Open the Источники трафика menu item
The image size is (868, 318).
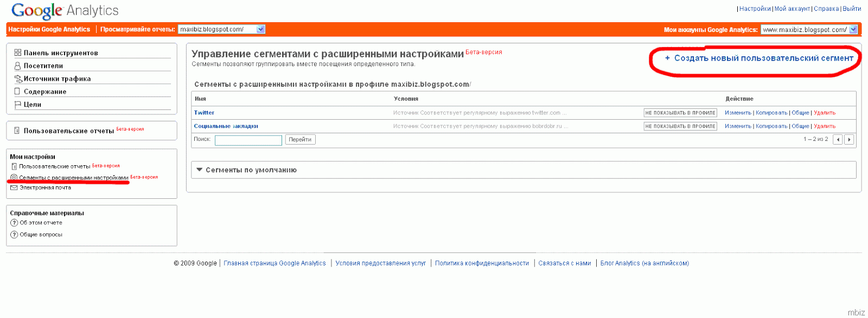point(57,79)
